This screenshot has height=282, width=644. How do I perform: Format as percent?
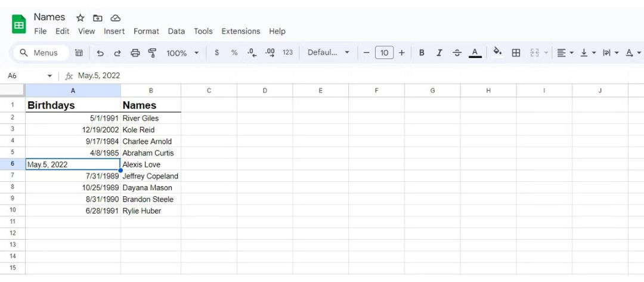[234, 52]
